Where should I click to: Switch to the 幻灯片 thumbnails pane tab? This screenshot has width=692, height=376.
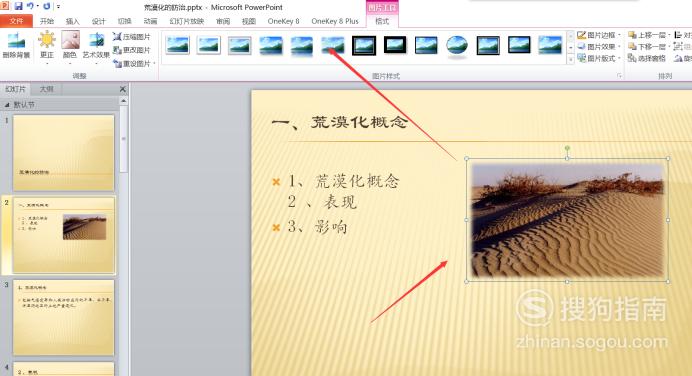(x=15, y=89)
